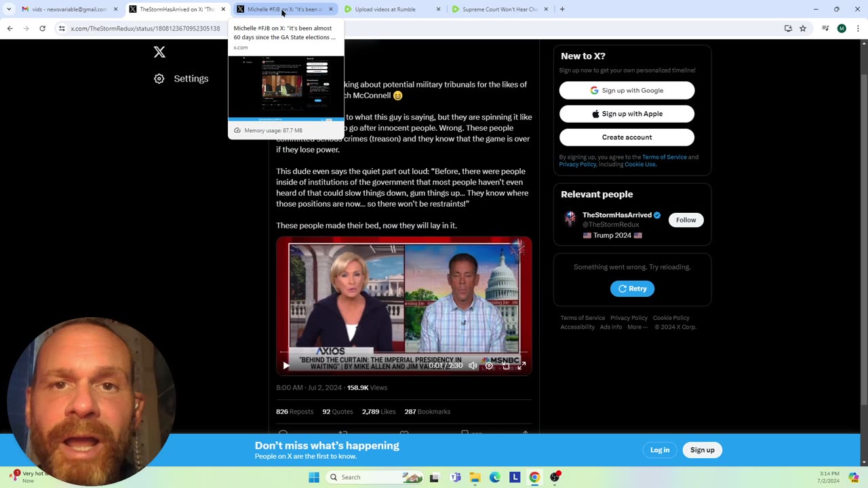This screenshot has width=868, height=488.
Task: Click the video progress bar
Action: pos(403,352)
